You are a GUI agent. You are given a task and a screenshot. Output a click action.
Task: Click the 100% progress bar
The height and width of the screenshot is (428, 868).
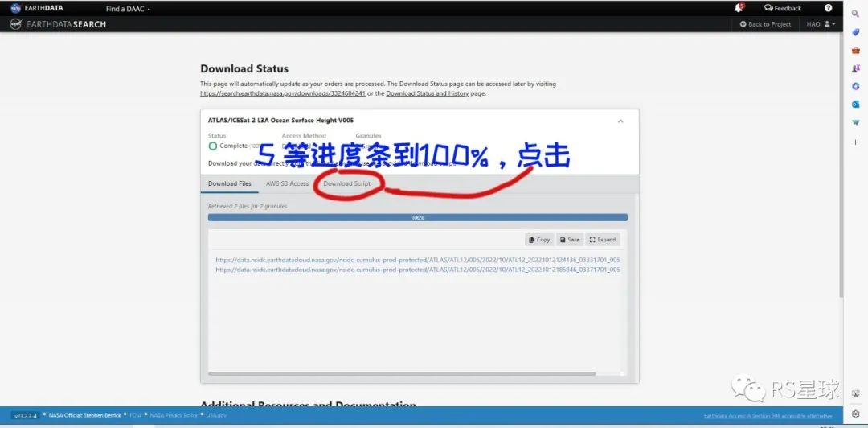coord(418,218)
